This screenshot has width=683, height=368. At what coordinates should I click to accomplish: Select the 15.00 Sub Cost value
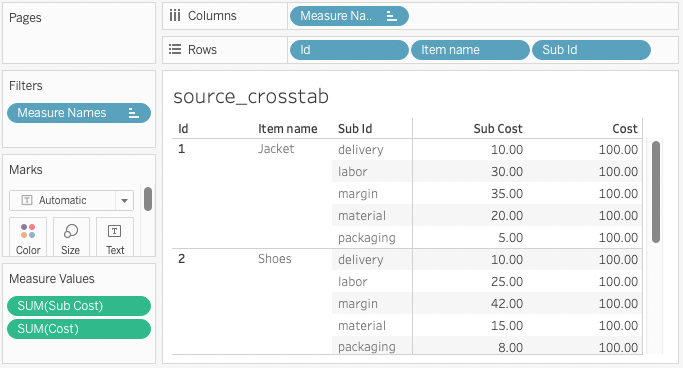507,326
